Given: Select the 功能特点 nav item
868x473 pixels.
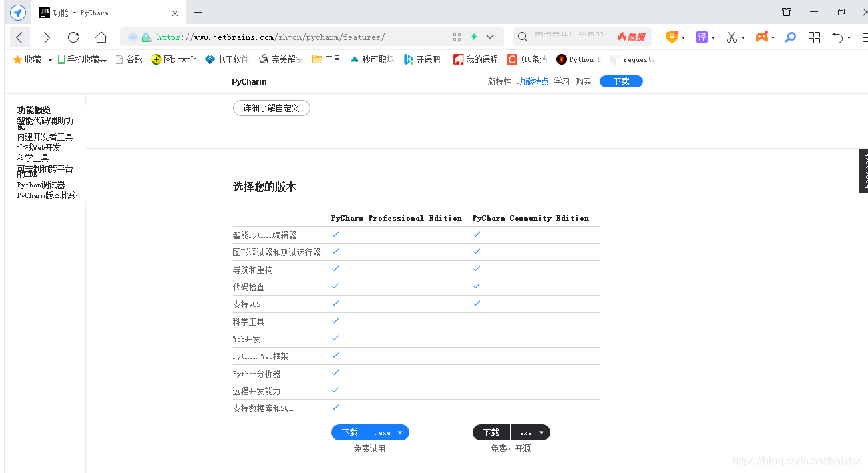Looking at the screenshot, I should coord(533,81).
